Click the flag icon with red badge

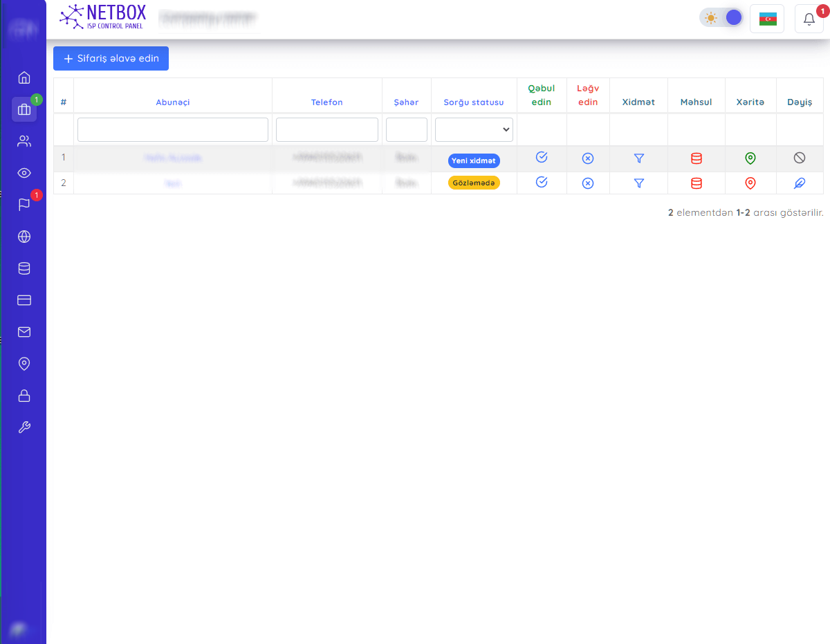24,205
